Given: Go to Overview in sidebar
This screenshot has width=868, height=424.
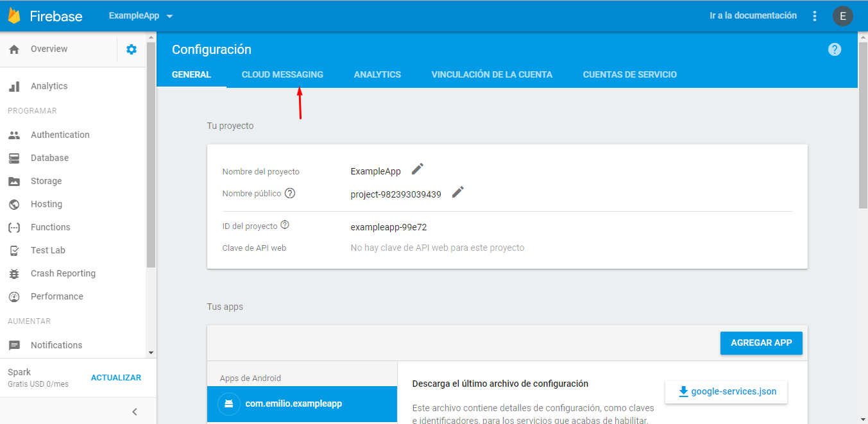Looking at the screenshot, I should (49, 49).
